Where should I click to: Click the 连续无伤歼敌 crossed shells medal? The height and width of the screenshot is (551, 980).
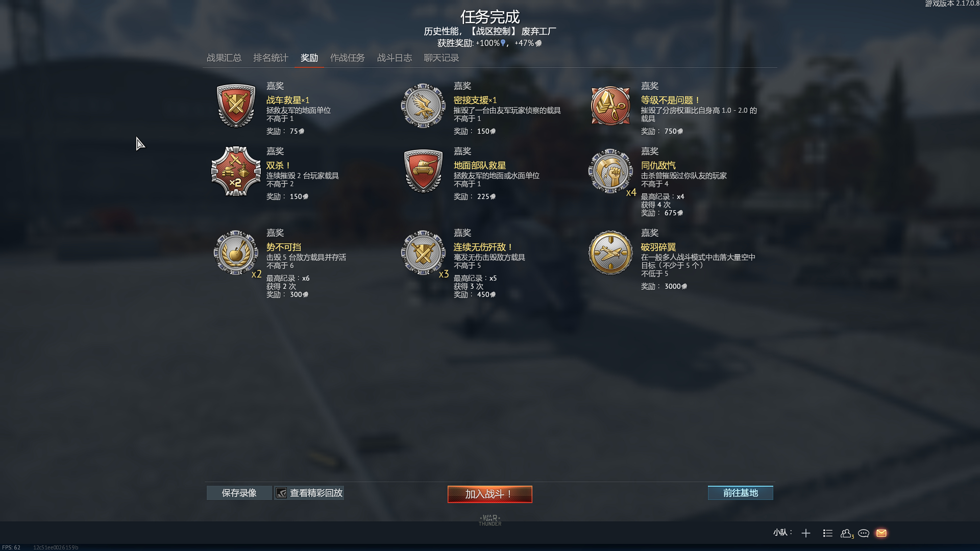click(x=423, y=253)
